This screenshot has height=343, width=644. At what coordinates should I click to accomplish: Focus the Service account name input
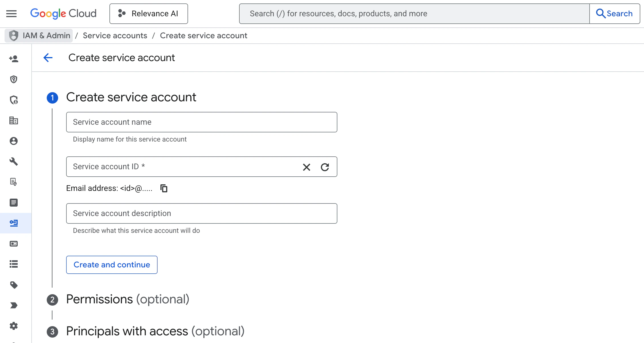pyautogui.click(x=201, y=122)
